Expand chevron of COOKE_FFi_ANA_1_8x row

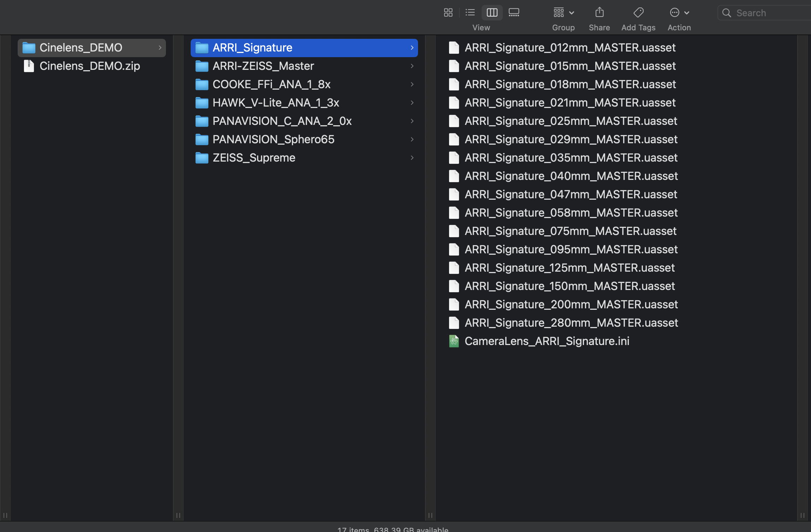coord(412,84)
